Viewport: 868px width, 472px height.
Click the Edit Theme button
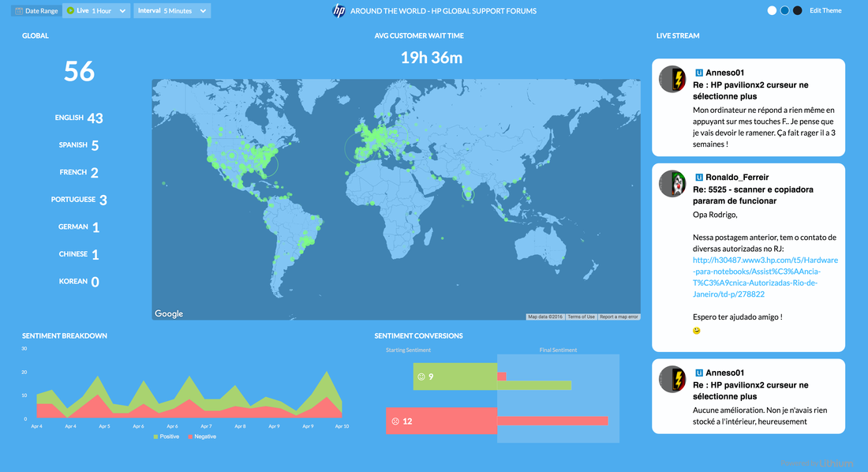pos(825,11)
